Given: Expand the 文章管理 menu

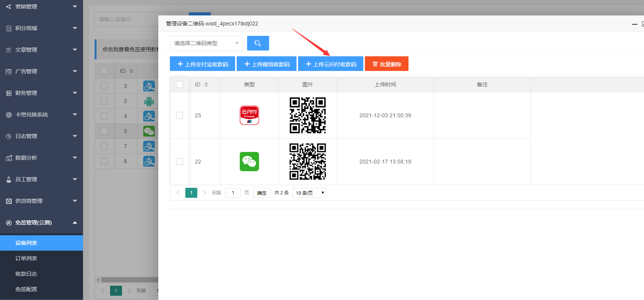Looking at the screenshot, I should tap(75, 50).
